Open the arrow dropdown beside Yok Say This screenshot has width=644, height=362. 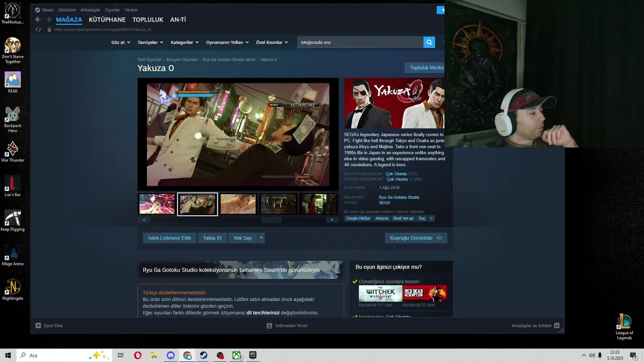(x=261, y=238)
